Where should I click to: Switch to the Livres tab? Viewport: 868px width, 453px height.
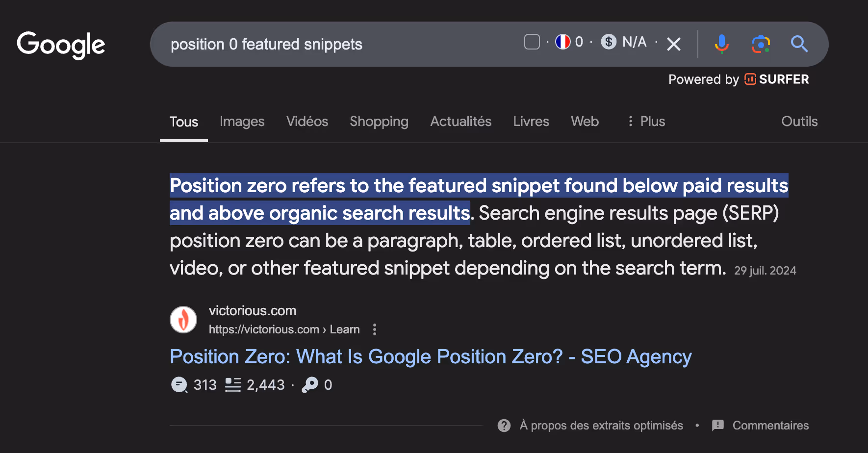point(531,122)
